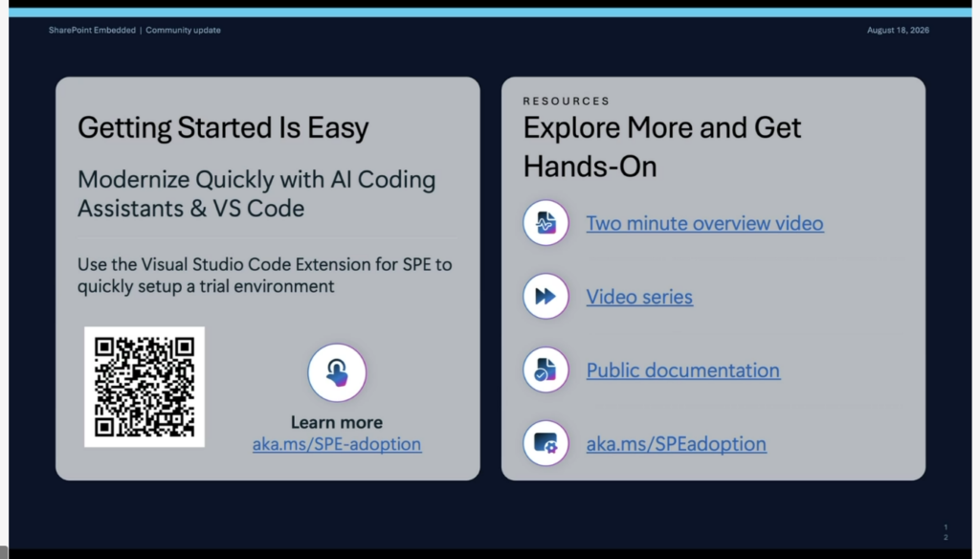Open the aka.ms/SPE-adoption link under Learn more
980x559 pixels.
tap(337, 444)
